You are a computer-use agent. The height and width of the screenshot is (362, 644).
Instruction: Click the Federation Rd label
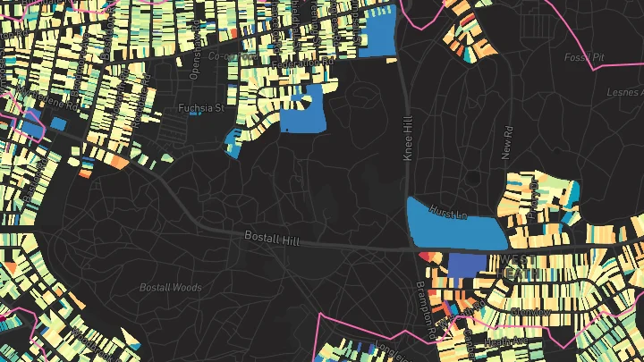coord(302,63)
